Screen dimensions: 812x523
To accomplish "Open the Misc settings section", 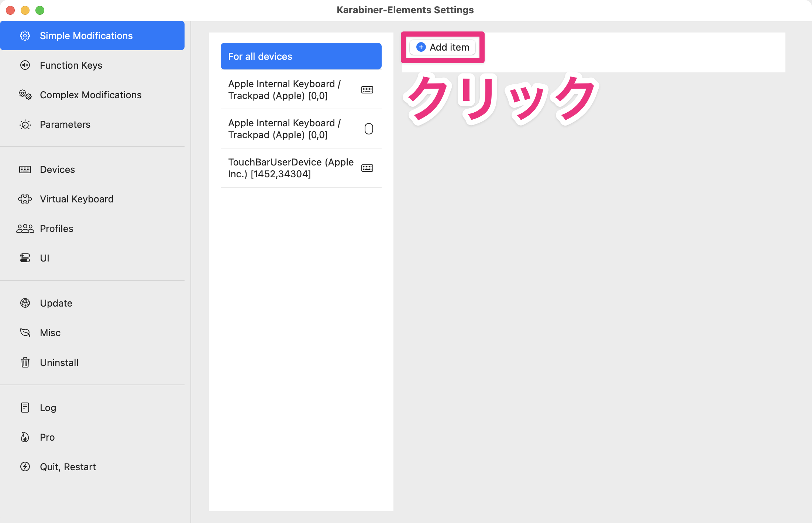I will pos(50,332).
